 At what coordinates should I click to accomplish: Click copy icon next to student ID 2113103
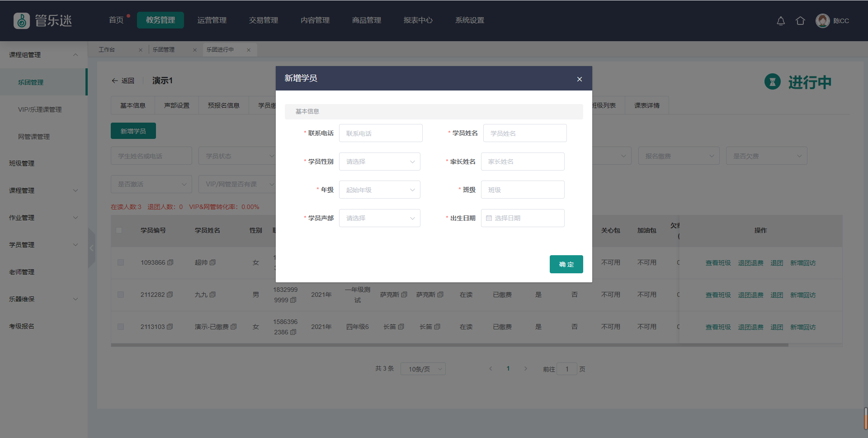pyautogui.click(x=170, y=327)
